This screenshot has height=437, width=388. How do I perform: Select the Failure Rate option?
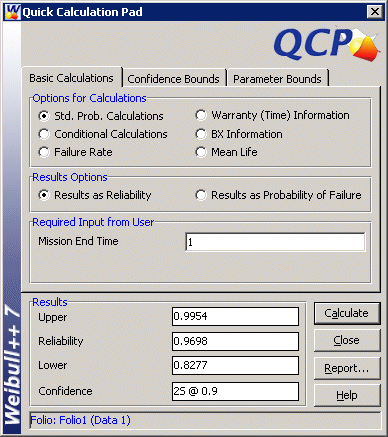pos(75,152)
